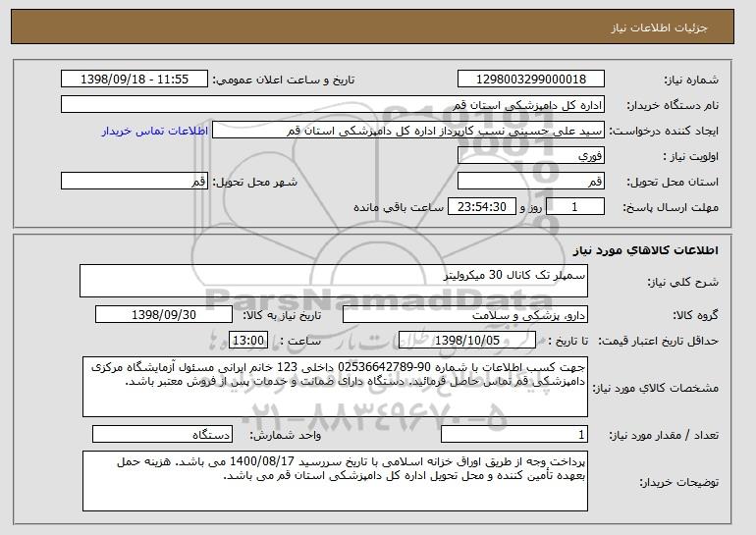This screenshot has height=535, width=756.
Task: Click the delivery city field next to شهر محل تحویل
Action: pyautogui.click(x=135, y=182)
